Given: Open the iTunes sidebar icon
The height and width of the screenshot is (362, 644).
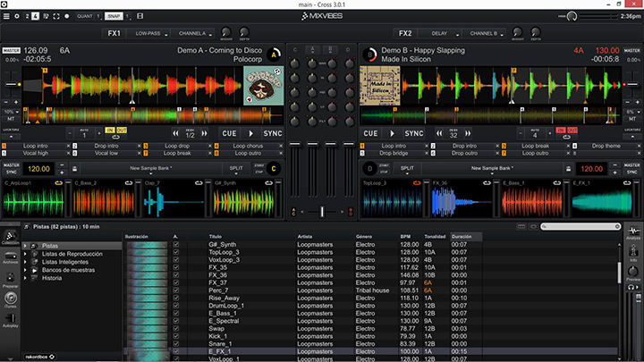Looking at the screenshot, I should click(10, 299).
